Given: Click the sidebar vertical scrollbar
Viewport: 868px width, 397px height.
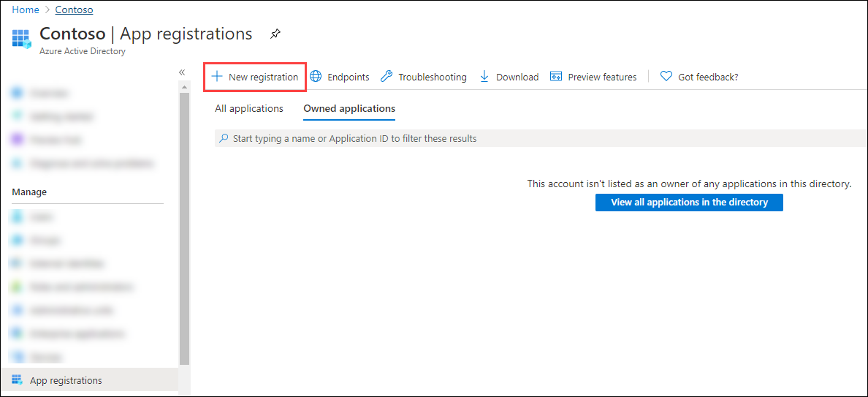Looking at the screenshot, I should tap(184, 219).
